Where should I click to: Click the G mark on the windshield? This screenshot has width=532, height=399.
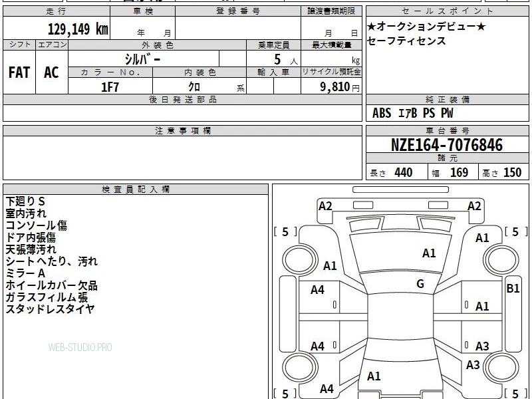[420, 284]
